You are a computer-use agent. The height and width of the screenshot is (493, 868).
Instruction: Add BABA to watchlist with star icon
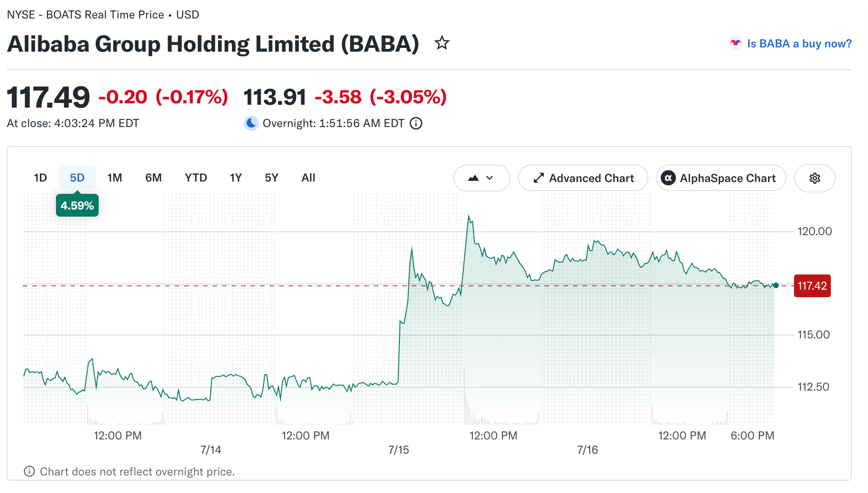[x=442, y=43]
